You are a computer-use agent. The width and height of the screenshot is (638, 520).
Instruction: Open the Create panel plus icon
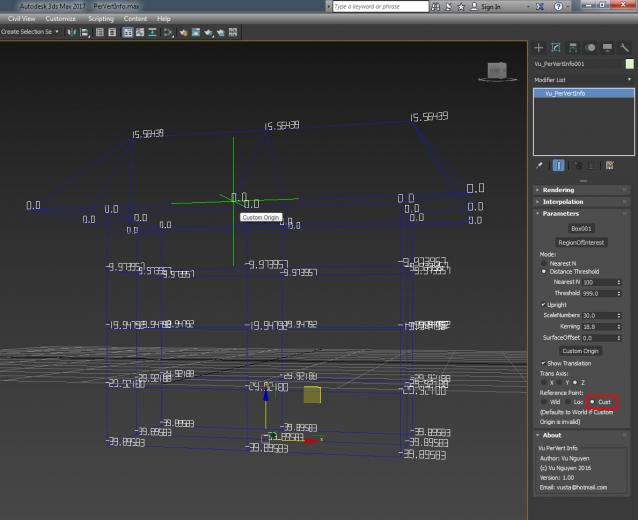tap(539, 47)
